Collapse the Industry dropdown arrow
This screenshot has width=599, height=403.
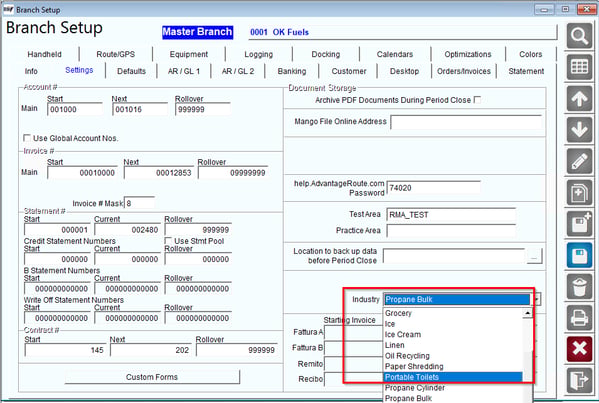(x=536, y=299)
